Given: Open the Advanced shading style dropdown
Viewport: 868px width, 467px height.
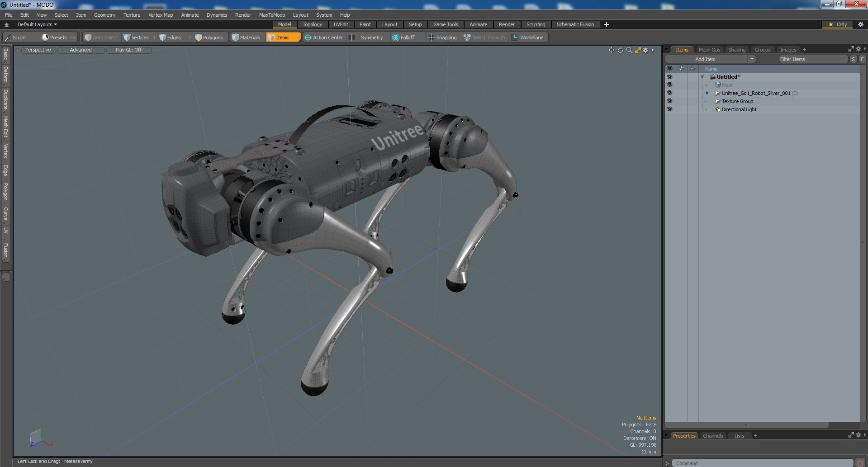Looking at the screenshot, I should [81, 50].
